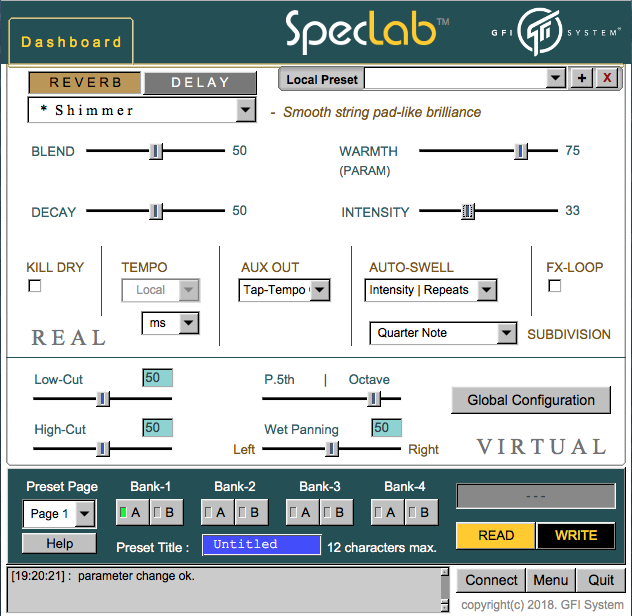This screenshot has height=616, width=632.
Task: Click the 'Smooth string pad-like brilliance' description
Action: point(382,112)
